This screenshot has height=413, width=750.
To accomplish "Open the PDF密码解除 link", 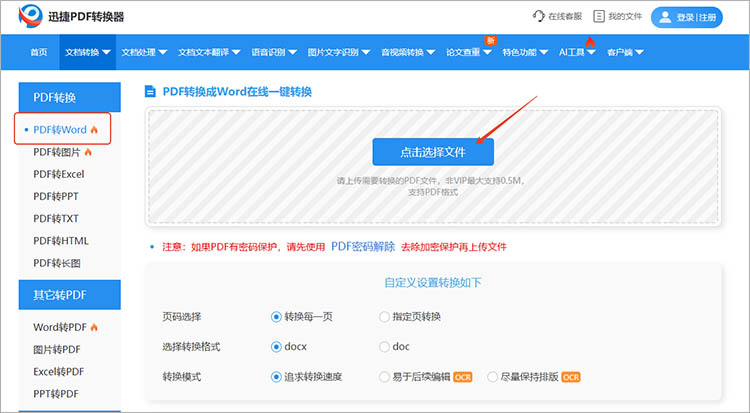I will [363, 247].
